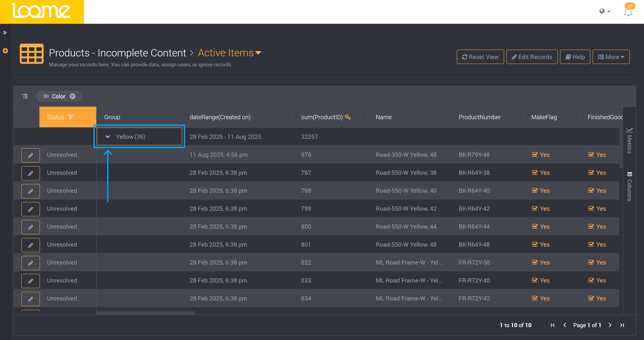Screen dimensions: 644x340
Task: Edit record BK-R64Y-38 with pencil icon
Action: (x=31, y=173)
